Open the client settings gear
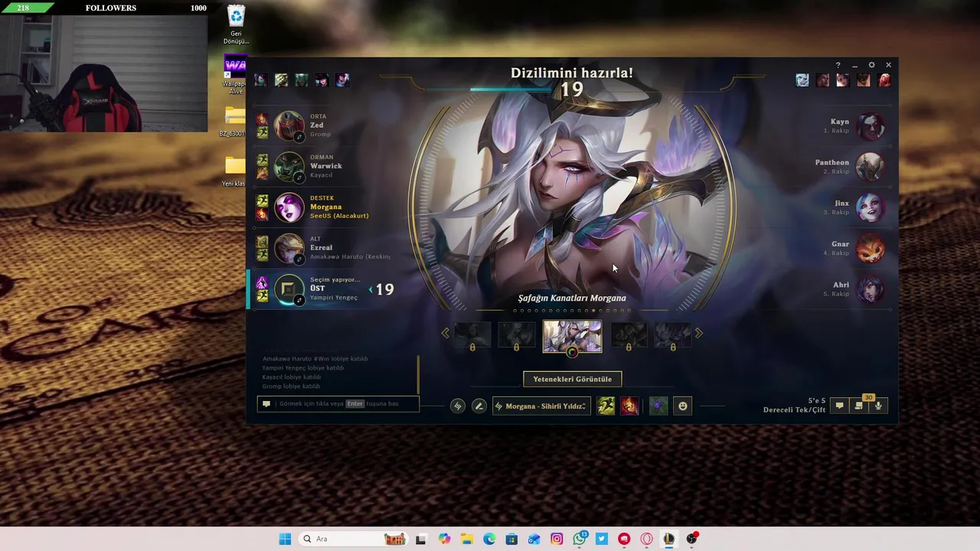 coord(871,65)
